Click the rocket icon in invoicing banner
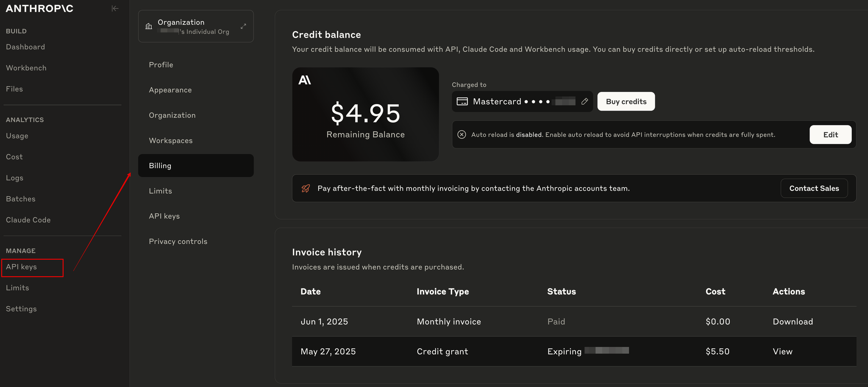Image resolution: width=868 pixels, height=387 pixels. click(x=306, y=188)
